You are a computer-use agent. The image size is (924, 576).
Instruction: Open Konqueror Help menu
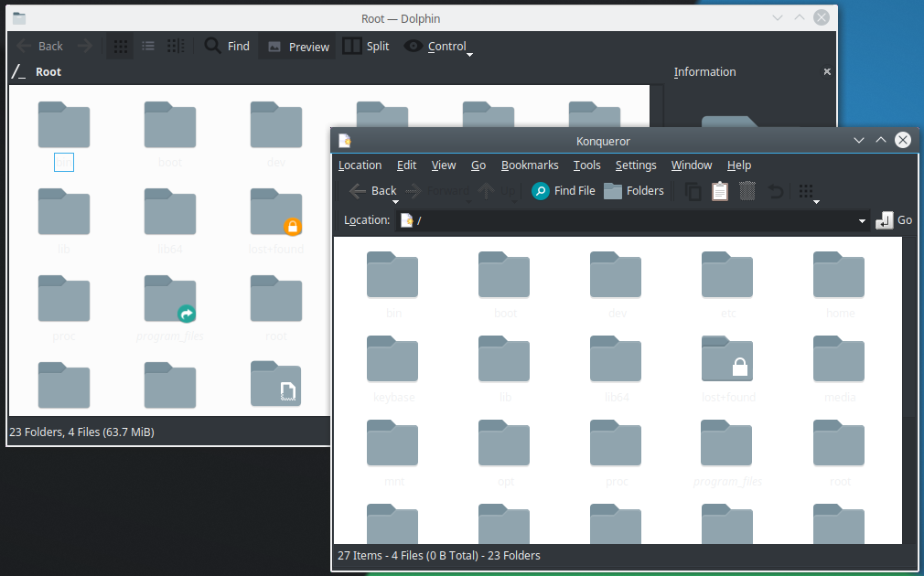(739, 165)
